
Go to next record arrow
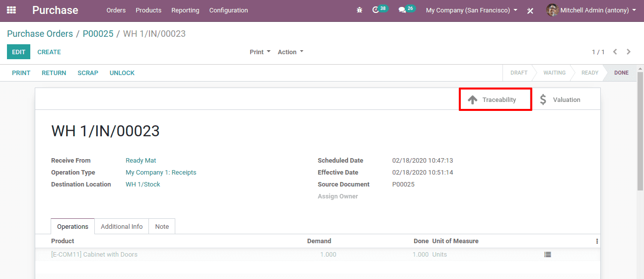pyautogui.click(x=629, y=52)
